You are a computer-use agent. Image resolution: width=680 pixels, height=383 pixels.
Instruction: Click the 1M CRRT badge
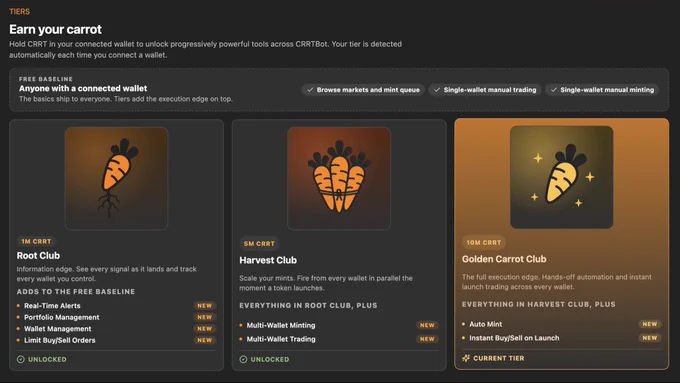[36, 241]
